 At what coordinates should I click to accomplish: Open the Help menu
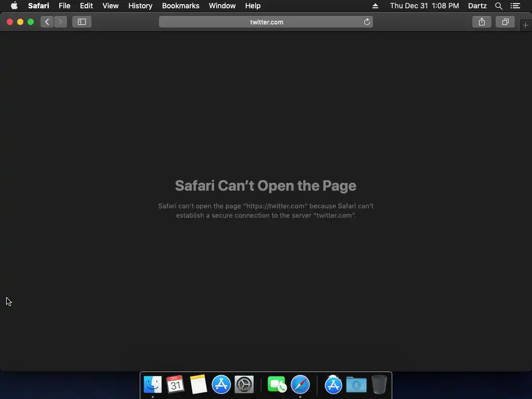tap(253, 6)
